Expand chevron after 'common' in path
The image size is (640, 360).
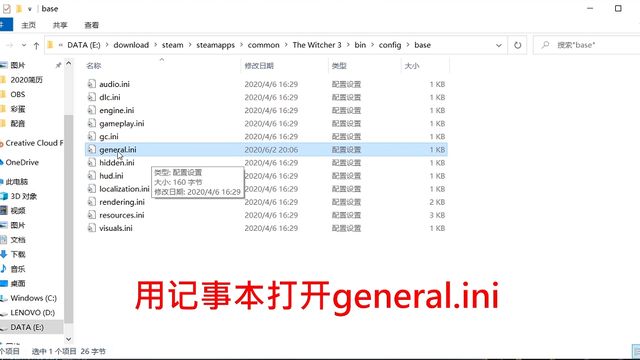click(286, 45)
